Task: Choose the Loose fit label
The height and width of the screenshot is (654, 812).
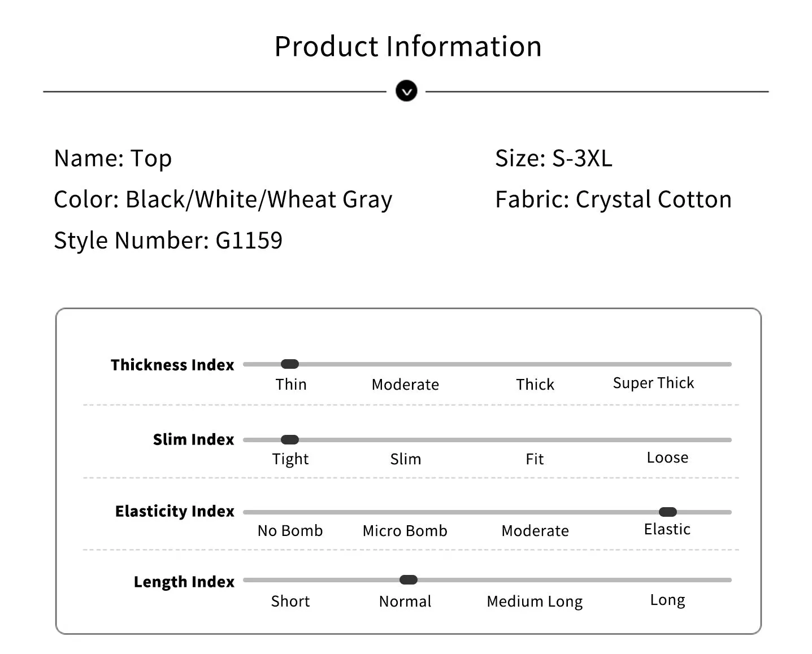Action: point(667,457)
